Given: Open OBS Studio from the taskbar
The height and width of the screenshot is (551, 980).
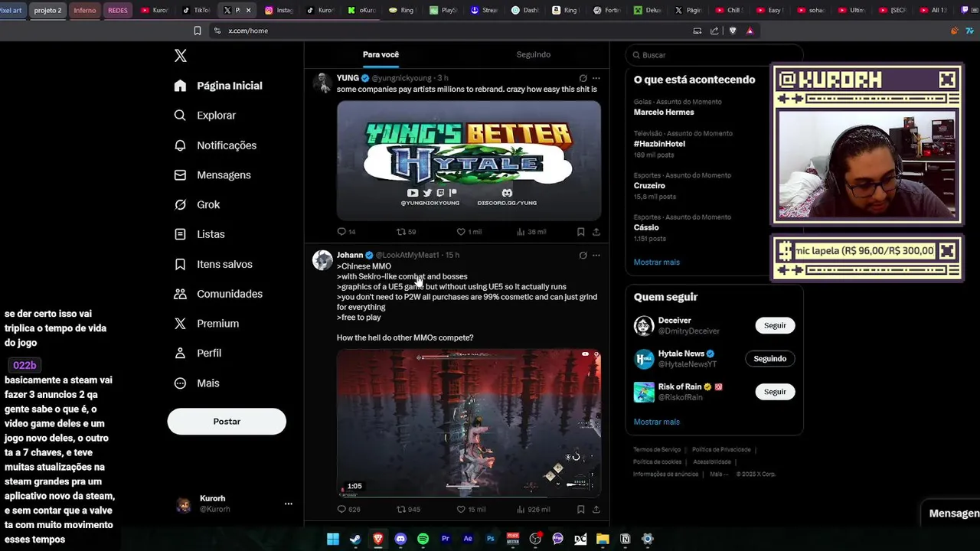Looking at the screenshot, I should click(x=535, y=539).
